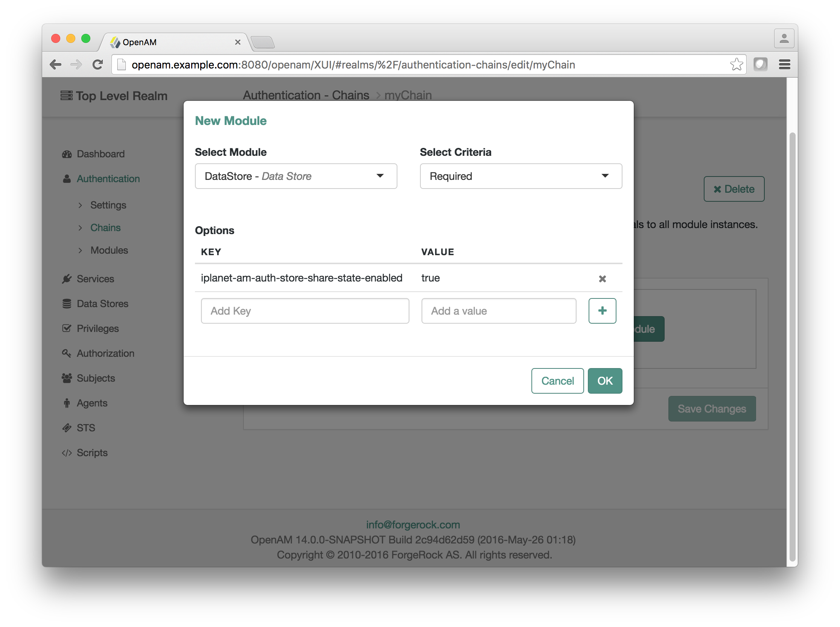Open STS in the sidebar
The height and width of the screenshot is (627, 840).
86,428
